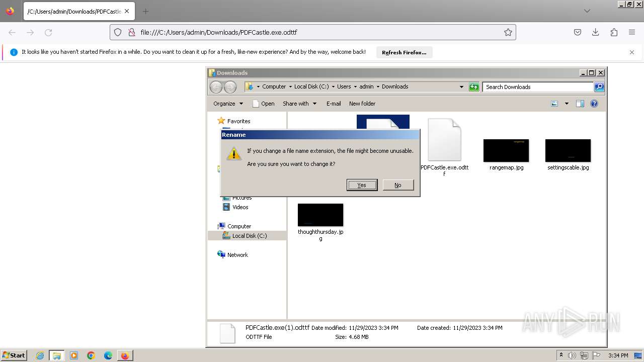Click volume speaker tray icon
This screenshot has height=362, width=644.
pyautogui.click(x=572, y=355)
